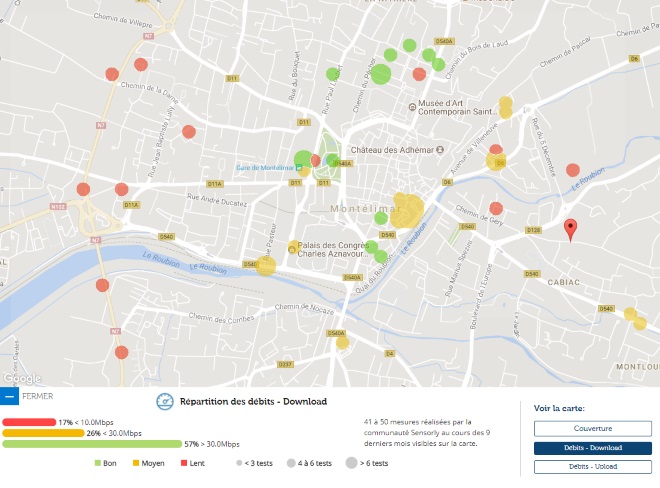The height and width of the screenshot is (488, 660).
Task: Click the large yellow cluster in central Montélimar
Action: click(x=407, y=211)
